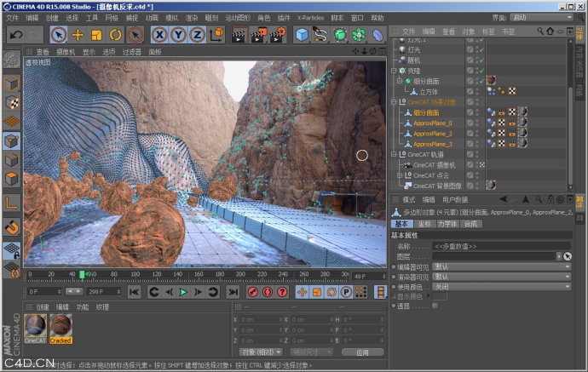Screen dimensions: 588x372
Task: Toggle the 透显 checkbox
Action: [435, 306]
